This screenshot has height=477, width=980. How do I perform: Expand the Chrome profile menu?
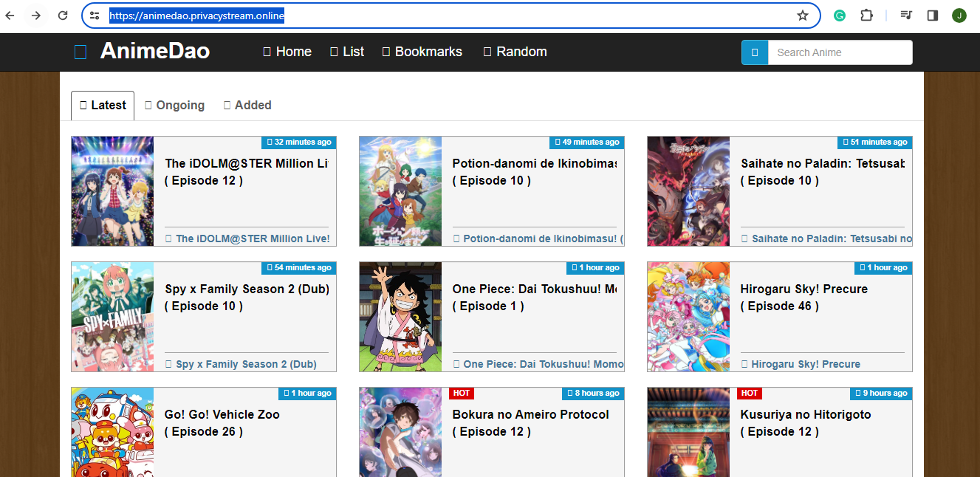coord(959,15)
